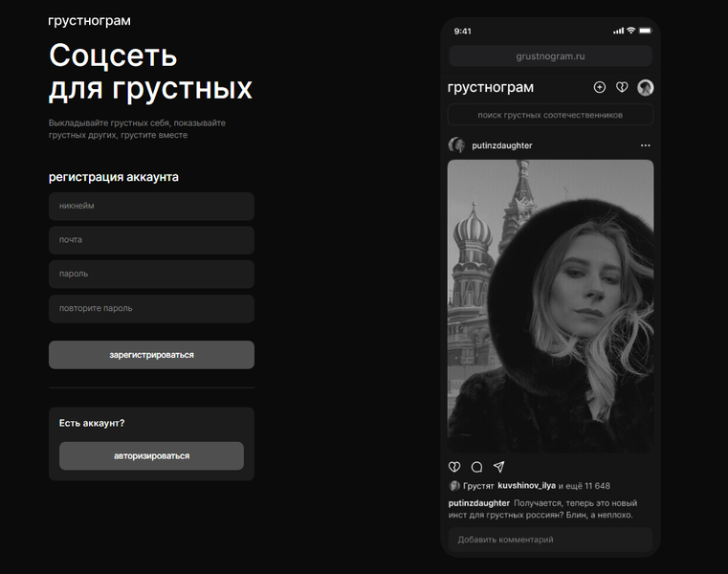
Task: Click the никнейм input field
Action: pos(151,207)
